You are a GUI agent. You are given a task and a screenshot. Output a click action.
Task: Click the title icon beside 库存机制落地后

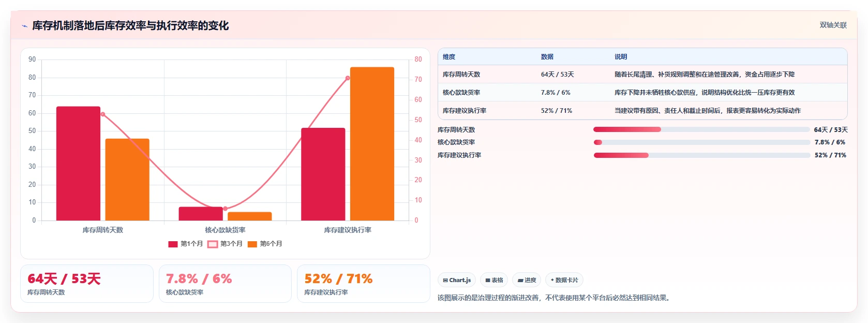click(24, 26)
